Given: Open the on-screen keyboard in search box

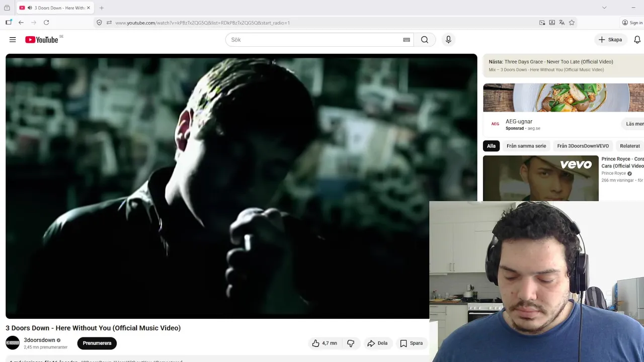Looking at the screenshot, I should (407, 40).
